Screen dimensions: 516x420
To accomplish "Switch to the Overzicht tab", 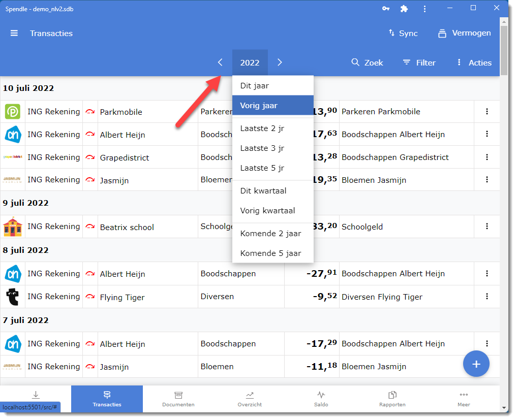I will [250, 399].
